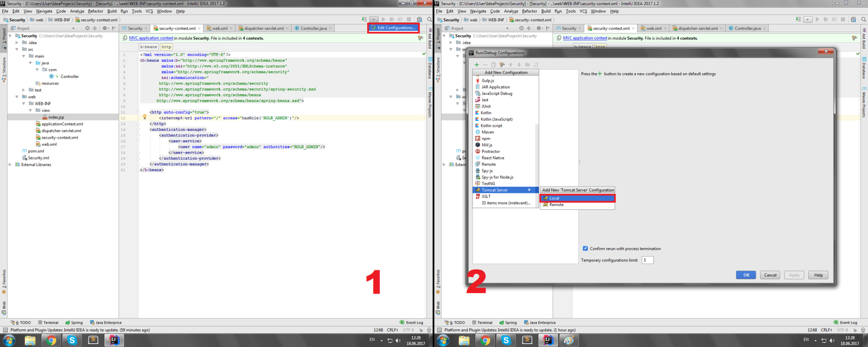The width and height of the screenshot is (868, 347).
Task: Hide the Project panel in left window
Action: [114, 28]
